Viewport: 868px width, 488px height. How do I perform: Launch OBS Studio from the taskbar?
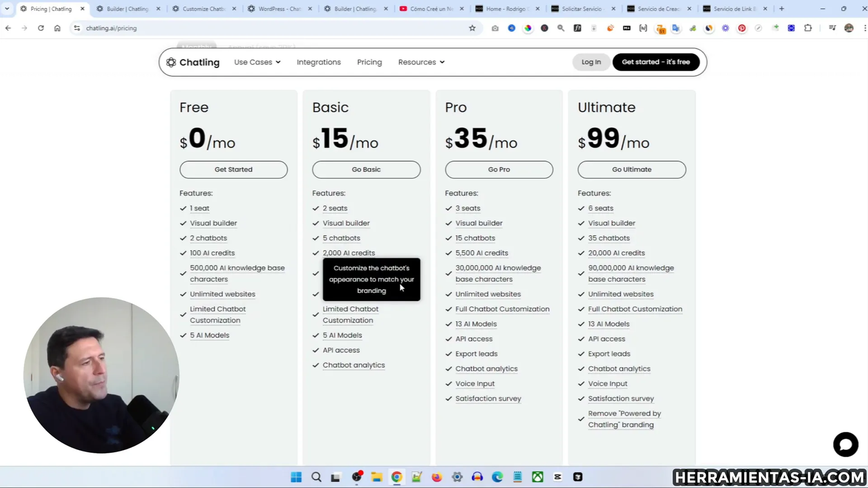356,477
